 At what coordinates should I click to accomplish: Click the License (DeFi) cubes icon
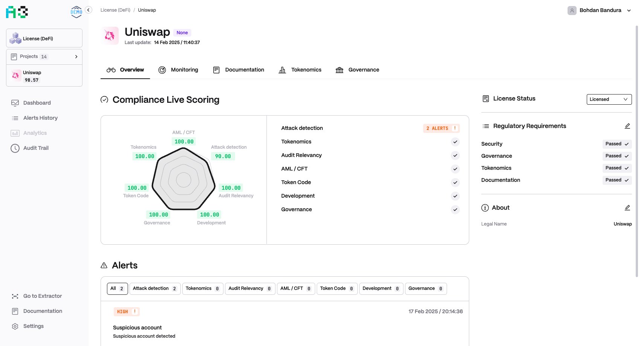15,38
